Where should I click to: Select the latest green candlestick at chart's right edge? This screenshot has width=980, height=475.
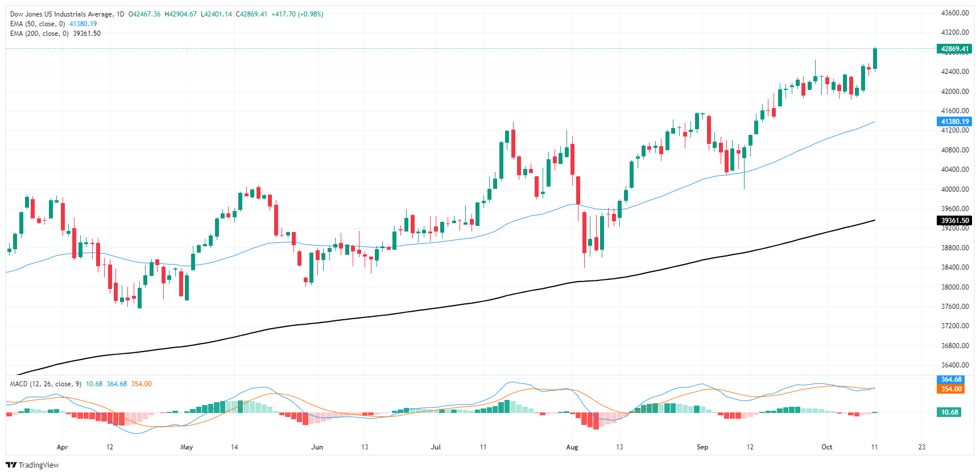[x=875, y=59]
